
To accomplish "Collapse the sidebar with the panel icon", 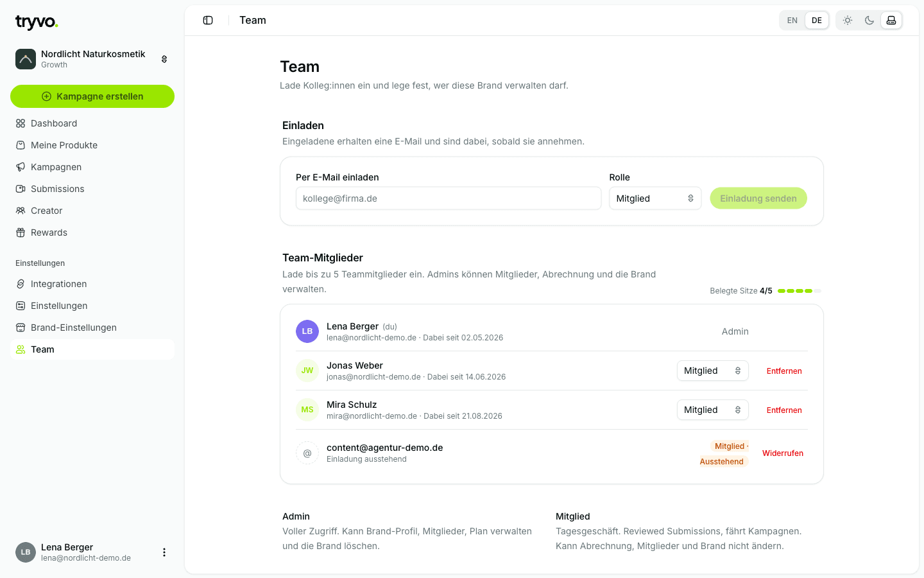I will point(208,21).
